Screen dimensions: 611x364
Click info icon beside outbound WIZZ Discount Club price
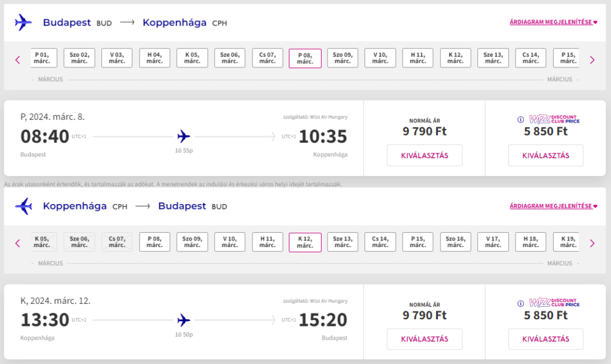coord(520,120)
